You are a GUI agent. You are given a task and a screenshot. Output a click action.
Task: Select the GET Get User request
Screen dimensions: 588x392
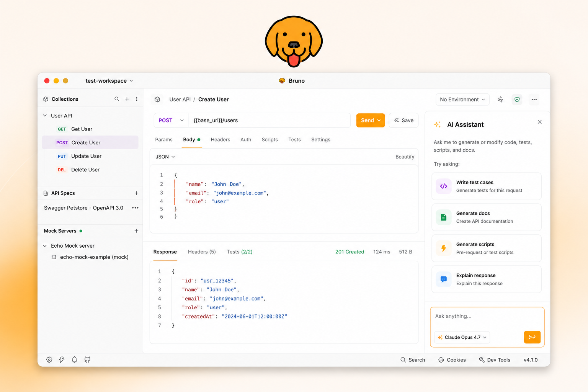tap(90, 129)
